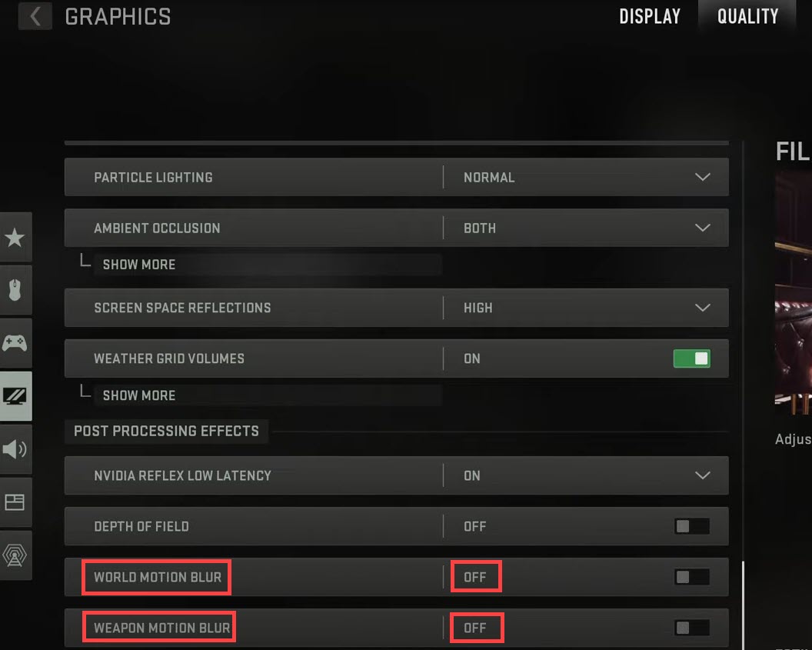Switch to the Display tab

click(x=650, y=16)
